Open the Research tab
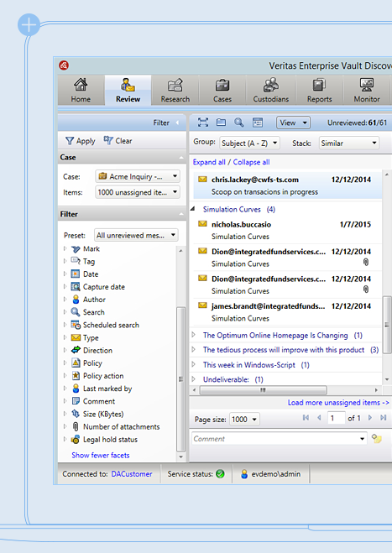The height and width of the screenshot is (553, 392). click(175, 91)
